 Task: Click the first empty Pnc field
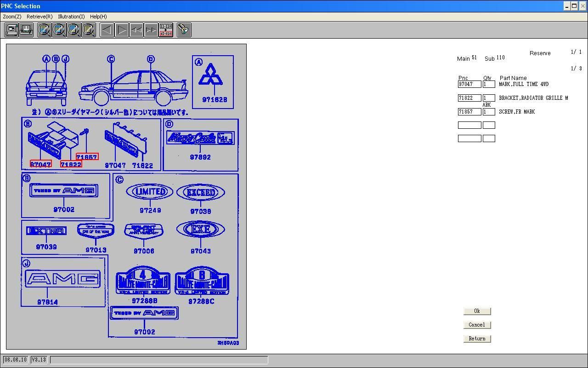[469, 125]
